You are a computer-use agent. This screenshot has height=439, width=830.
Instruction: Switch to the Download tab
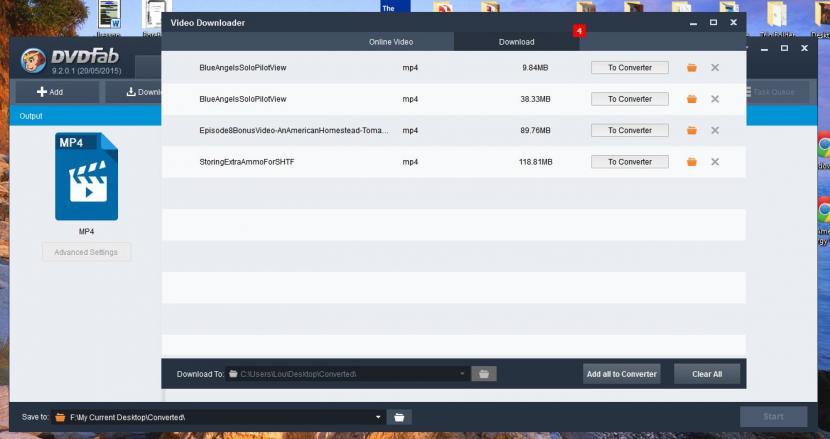pos(517,42)
